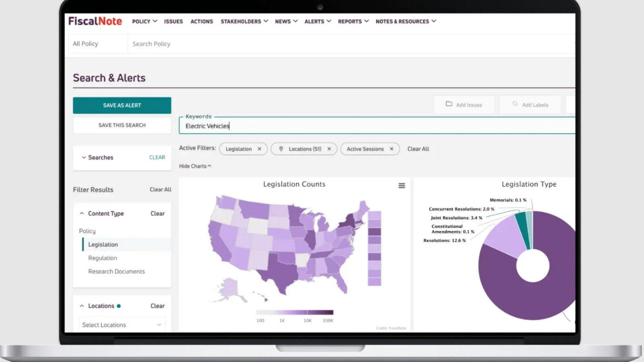Collapse the Locations filter section
The height and width of the screenshot is (362, 644).
pyautogui.click(x=82, y=306)
